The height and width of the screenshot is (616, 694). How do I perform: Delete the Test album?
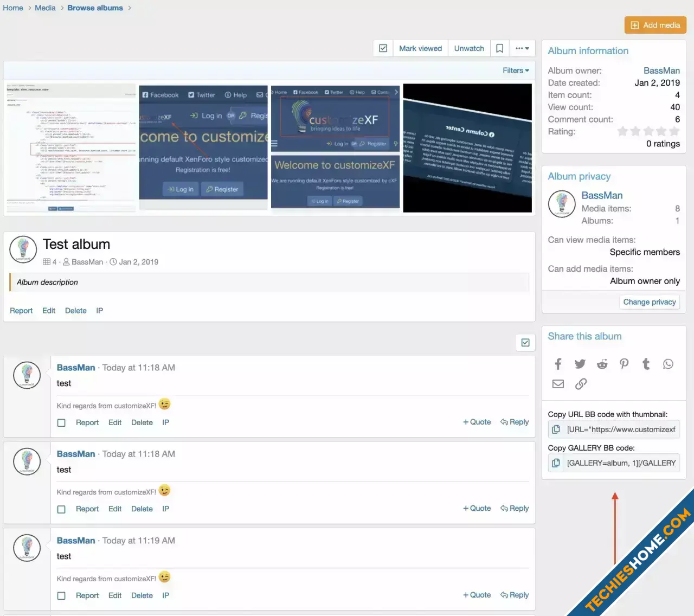tap(76, 311)
